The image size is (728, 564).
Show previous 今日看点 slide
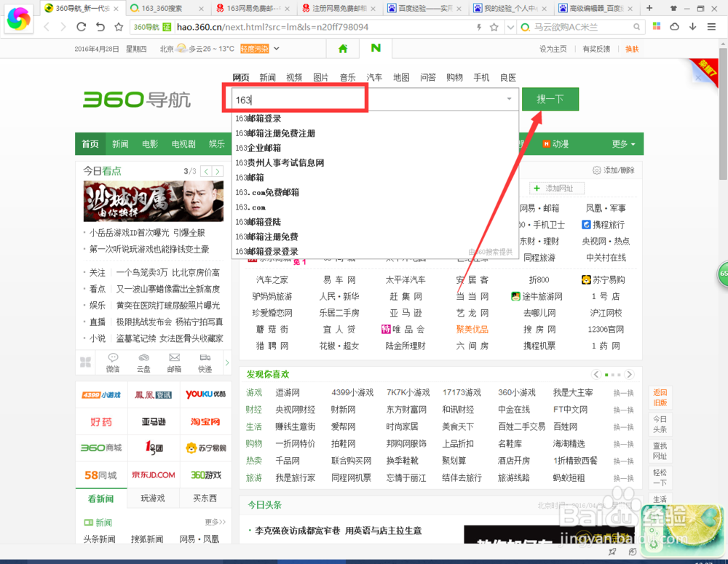click(206, 171)
